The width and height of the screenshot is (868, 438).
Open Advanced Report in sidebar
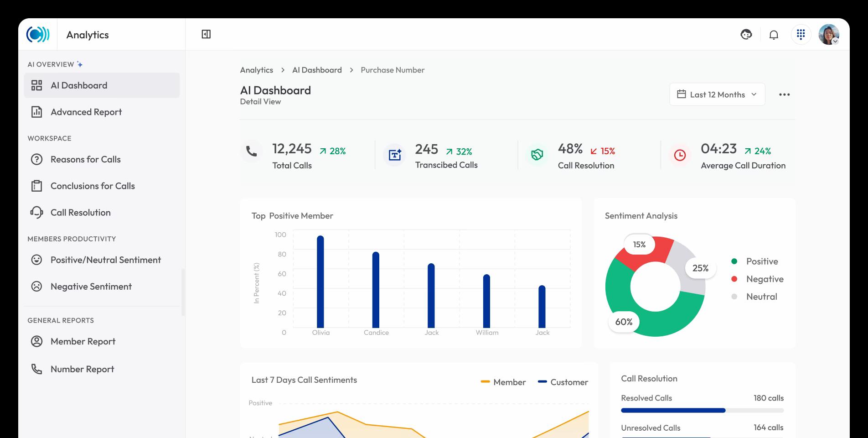tap(102, 112)
